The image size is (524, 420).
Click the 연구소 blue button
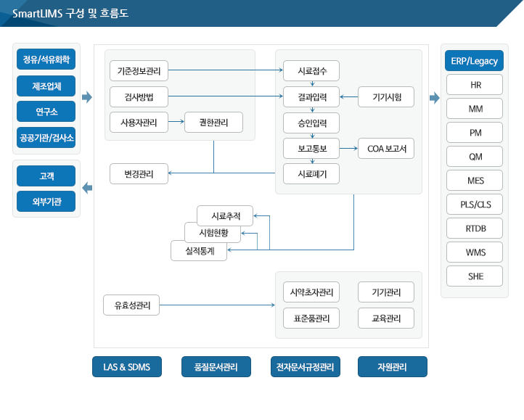point(46,112)
